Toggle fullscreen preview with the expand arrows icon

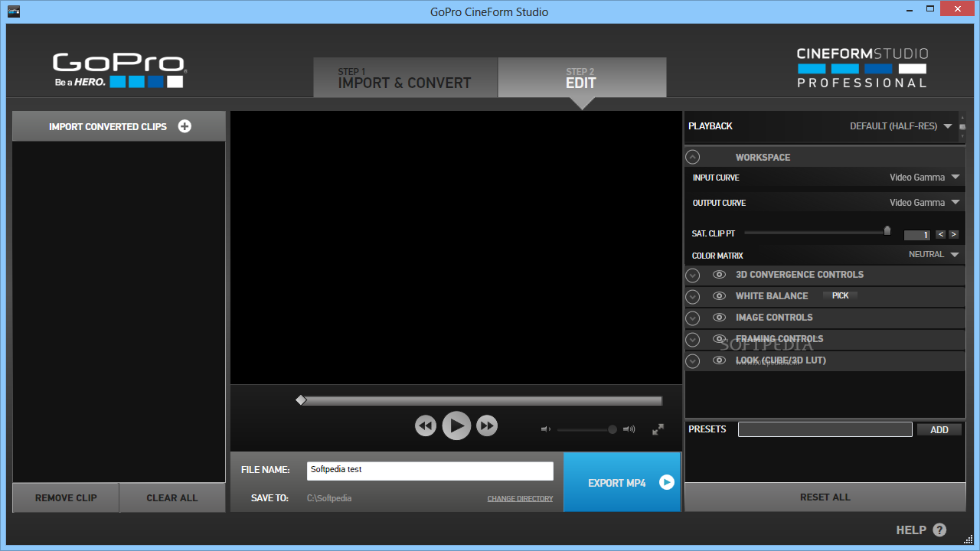coord(658,429)
